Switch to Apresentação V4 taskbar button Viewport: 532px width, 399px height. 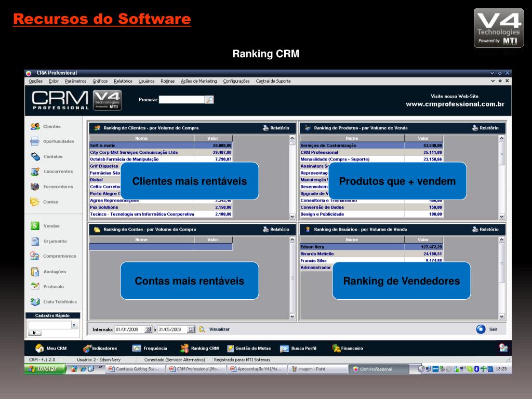point(257,369)
